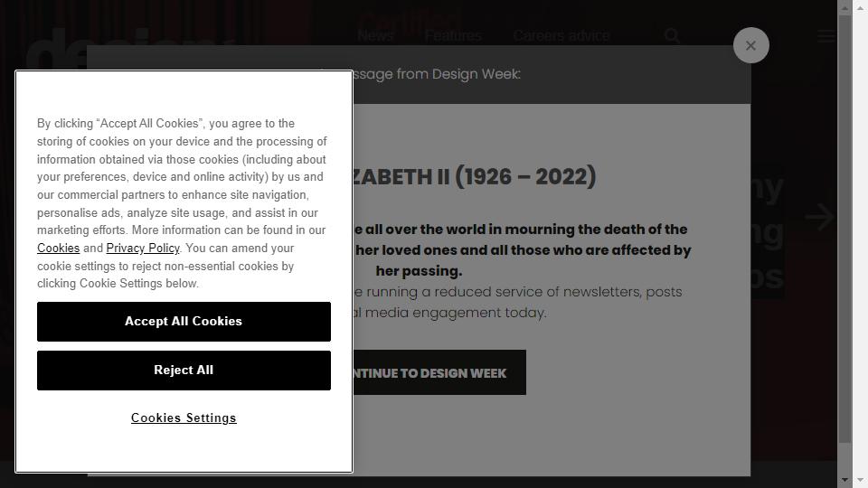Close the Design Week message popup
The height and width of the screenshot is (488, 868).
(750, 45)
